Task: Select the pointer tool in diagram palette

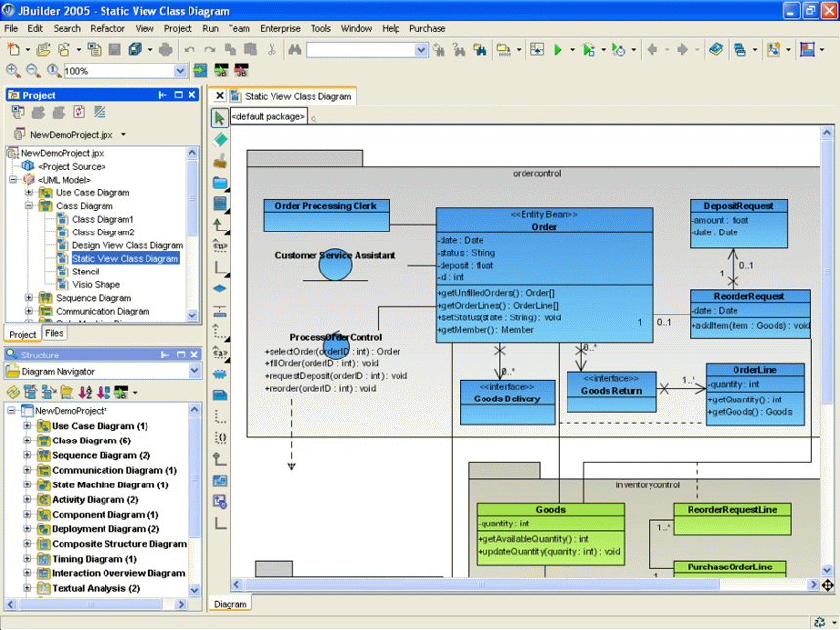Action: tap(219, 118)
